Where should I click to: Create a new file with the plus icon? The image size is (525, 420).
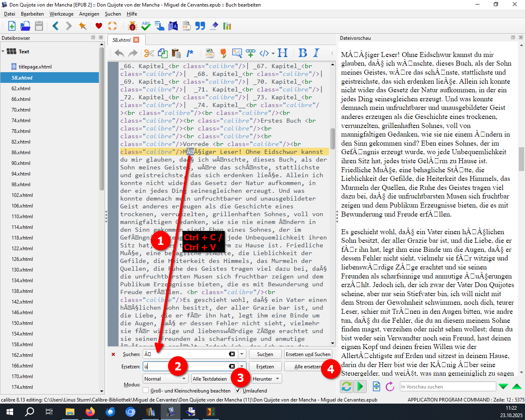pos(11,26)
